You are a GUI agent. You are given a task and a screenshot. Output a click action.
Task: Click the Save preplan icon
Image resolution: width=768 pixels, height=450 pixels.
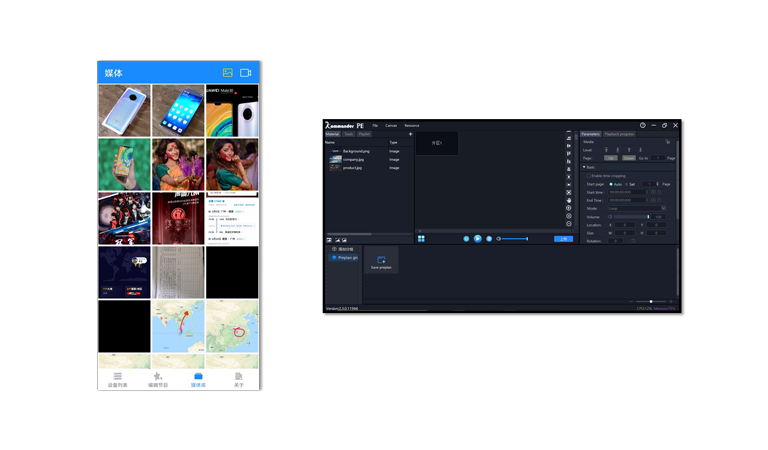point(381,259)
